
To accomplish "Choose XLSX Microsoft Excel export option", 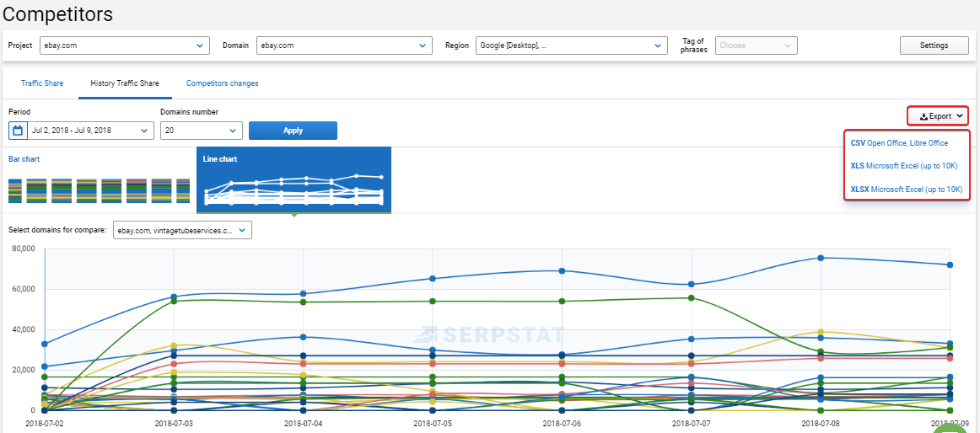I will (x=907, y=189).
